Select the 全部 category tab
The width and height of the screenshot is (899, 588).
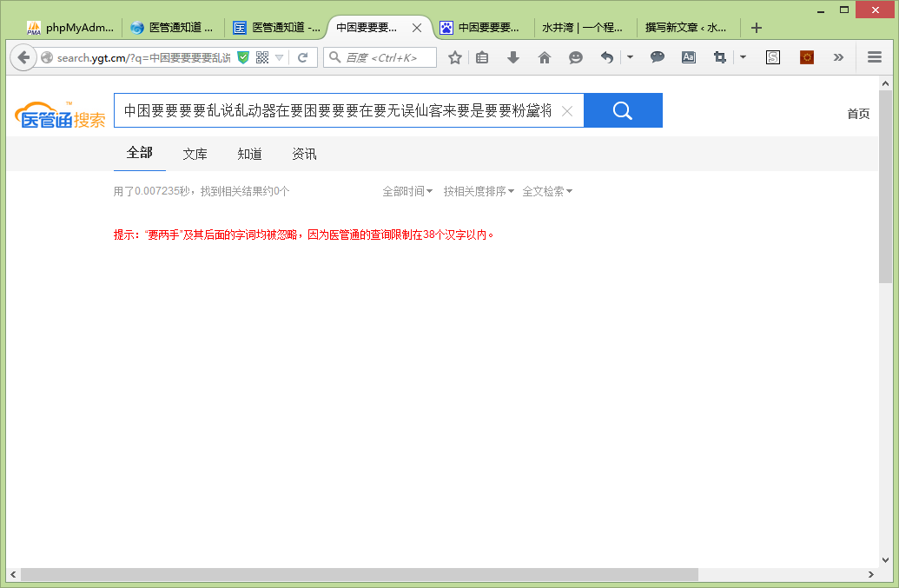point(139,153)
